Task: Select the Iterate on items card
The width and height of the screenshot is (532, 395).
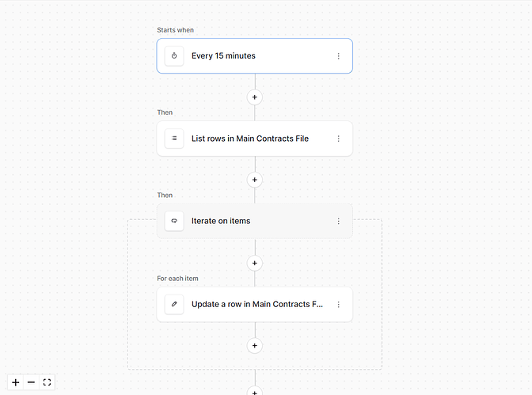Action: tap(254, 222)
